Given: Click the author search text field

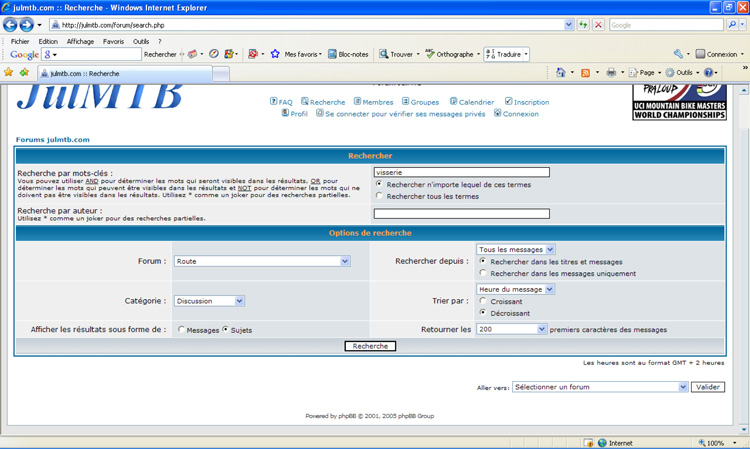Looking at the screenshot, I should click(x=461, y=213).
